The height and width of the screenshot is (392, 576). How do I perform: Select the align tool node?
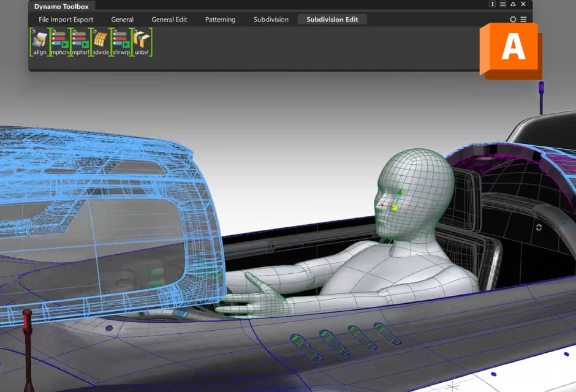point(39,42)
